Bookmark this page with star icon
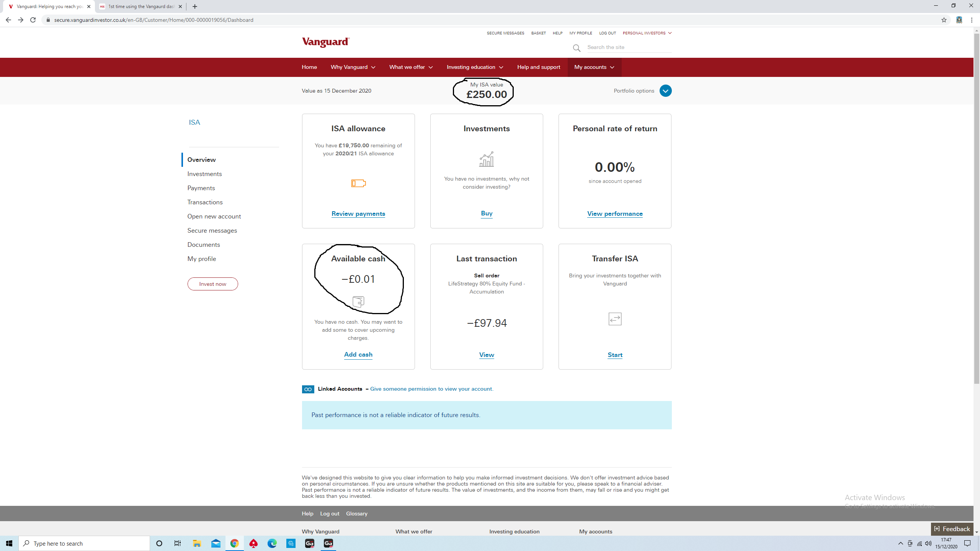Viewport: 980px width, 551px height. point(944,20)
